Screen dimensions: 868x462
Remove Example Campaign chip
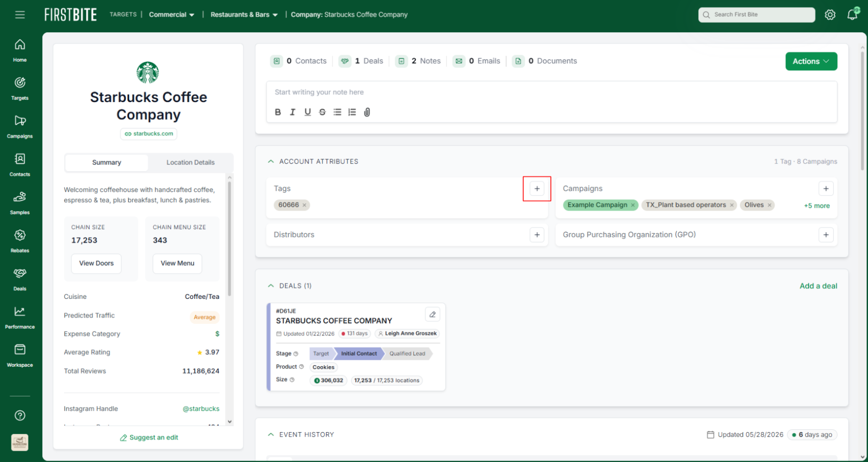click(x=633, y=205)
